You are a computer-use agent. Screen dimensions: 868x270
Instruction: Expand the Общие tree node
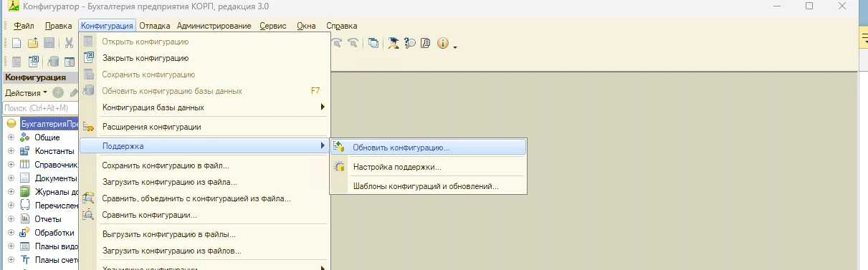tap(11, 138)
